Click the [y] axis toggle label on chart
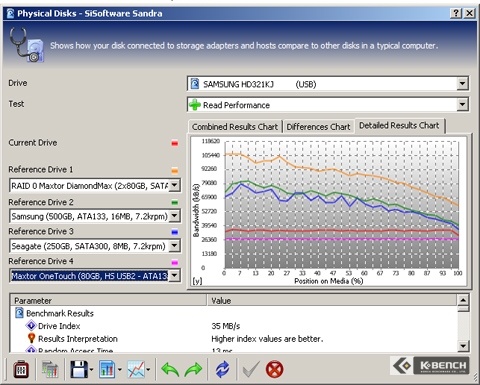 tap(197, 281)
